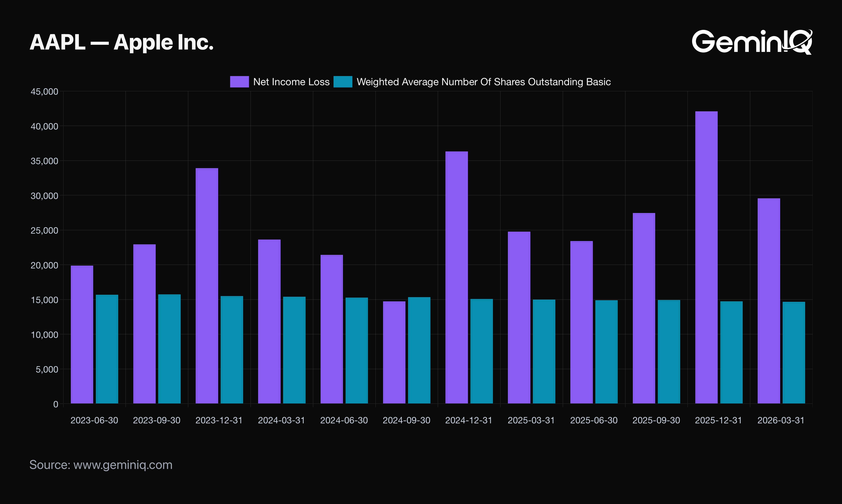Click the AAPL — Apple Inc. title
The height and width of the screenshot is (504, 842).
tap(122, 43)
